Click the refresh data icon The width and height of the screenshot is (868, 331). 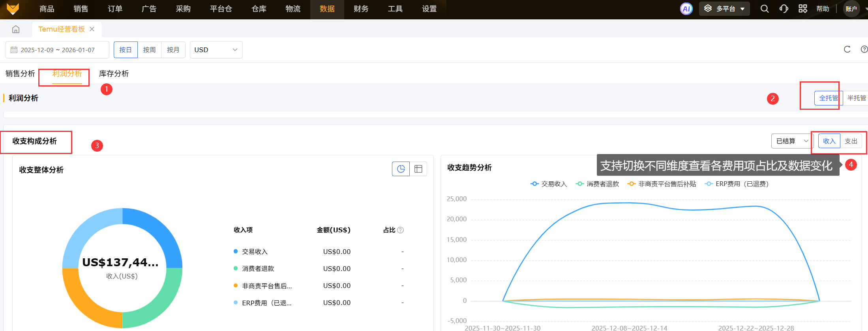[x=847, y=49]
